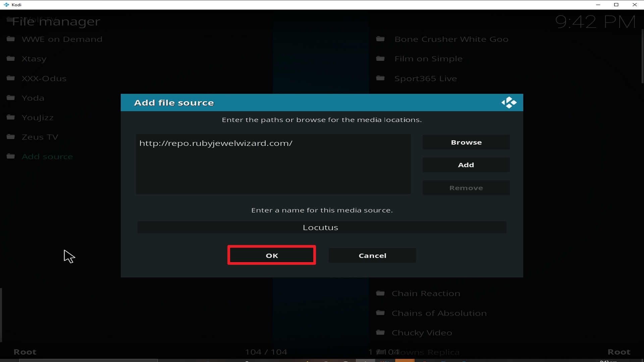Screen dimensions: 644x362
Task: Close the Kodi window
Action: (635, 5)
